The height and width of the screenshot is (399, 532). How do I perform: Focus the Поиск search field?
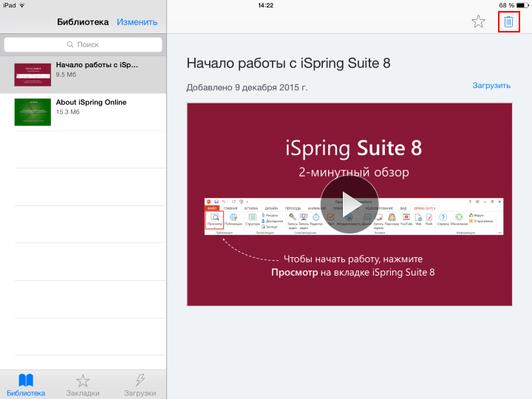pyautogui.click(x=83, y=44)
